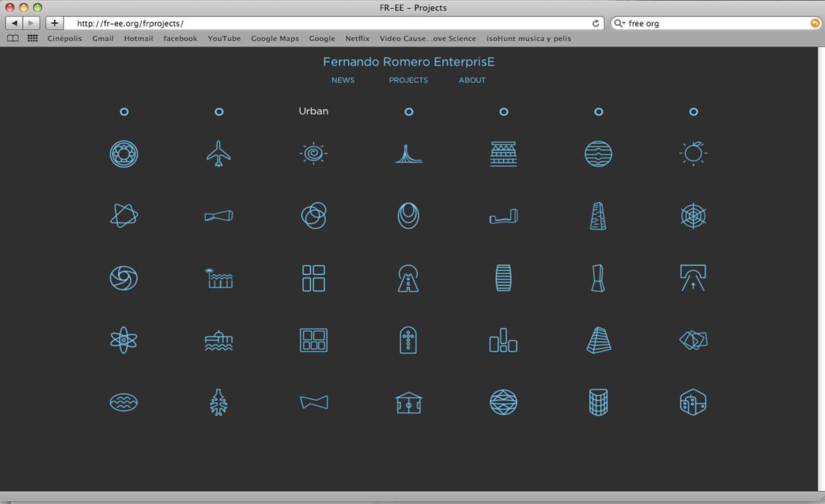Select the four-square grid project icon
The image size is (825, 504).
click(x=313, y=278)
